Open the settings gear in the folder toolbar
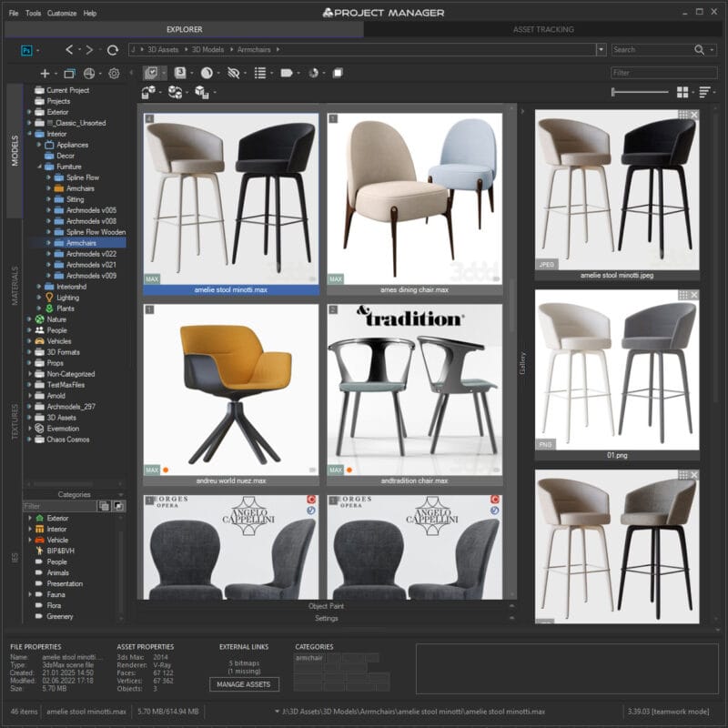 [114, 74]
